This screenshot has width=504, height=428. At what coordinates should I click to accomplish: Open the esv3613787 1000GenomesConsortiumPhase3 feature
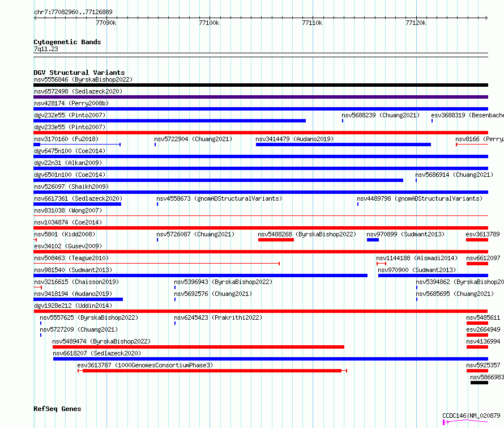(x=212, y=371)
